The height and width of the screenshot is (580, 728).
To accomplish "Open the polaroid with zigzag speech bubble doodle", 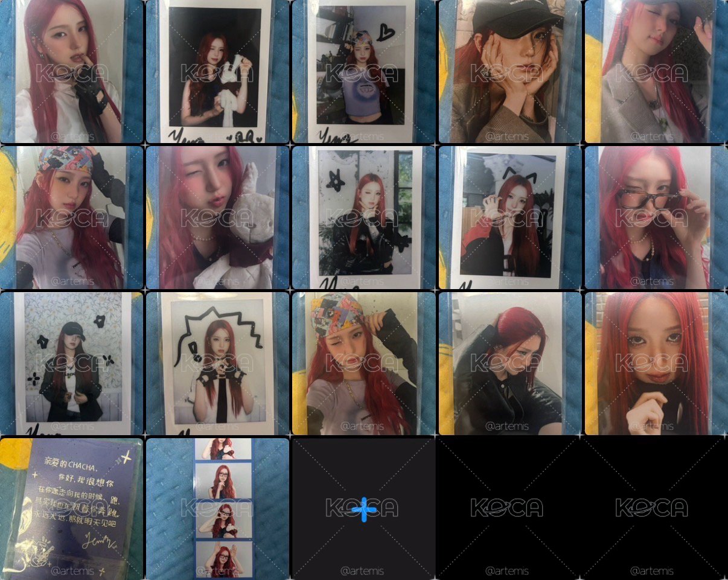I will pos(217,363).
